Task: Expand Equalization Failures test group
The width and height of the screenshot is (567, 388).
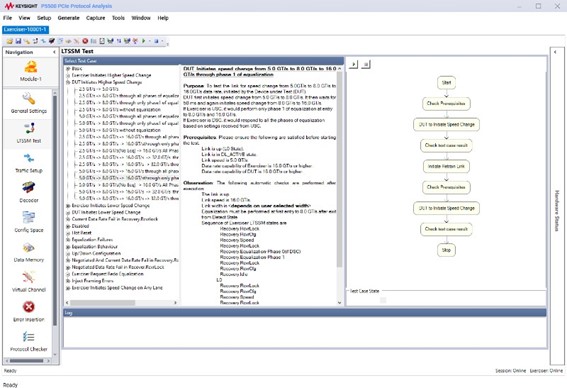Action: tap(68, 240)
